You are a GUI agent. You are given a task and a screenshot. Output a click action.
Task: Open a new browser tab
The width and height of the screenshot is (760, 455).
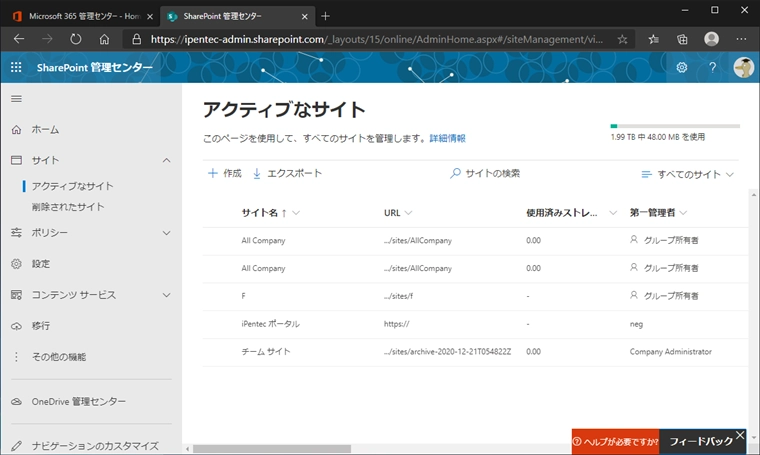325,16
